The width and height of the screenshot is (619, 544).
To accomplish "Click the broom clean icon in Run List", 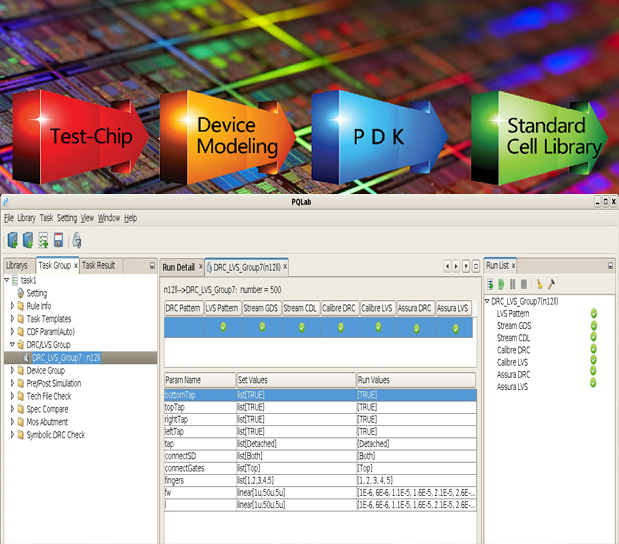I will [x=539, y=285].
